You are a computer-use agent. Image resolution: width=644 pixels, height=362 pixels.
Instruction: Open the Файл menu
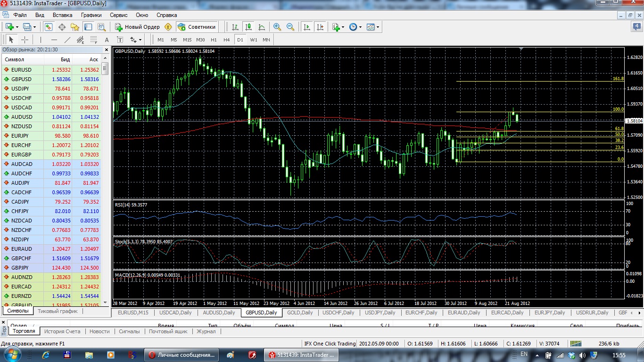click(20, 15)
